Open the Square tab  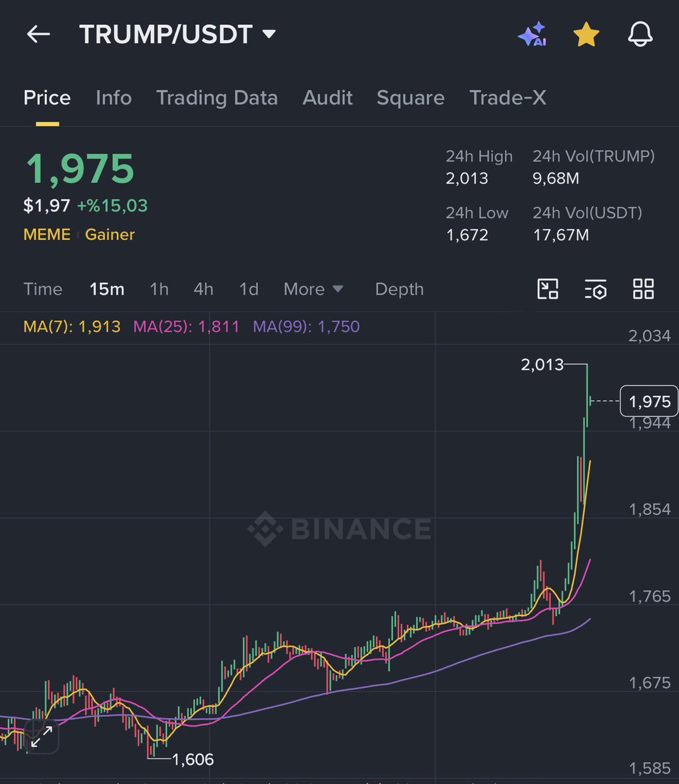coord(411,98)
